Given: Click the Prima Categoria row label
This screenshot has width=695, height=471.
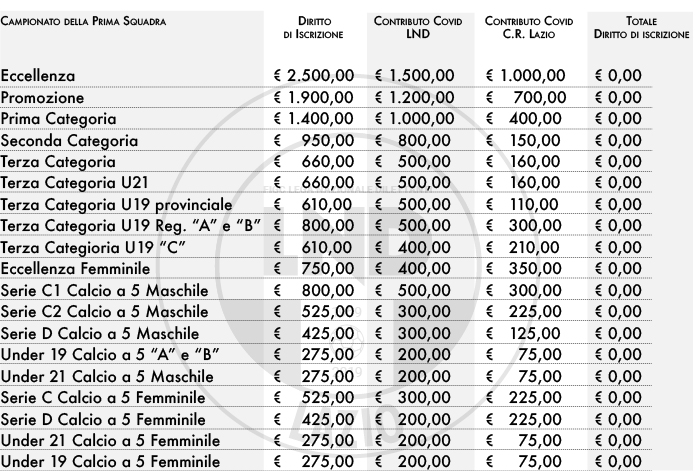Looking at the screenshot, I should tap(59, 119).
